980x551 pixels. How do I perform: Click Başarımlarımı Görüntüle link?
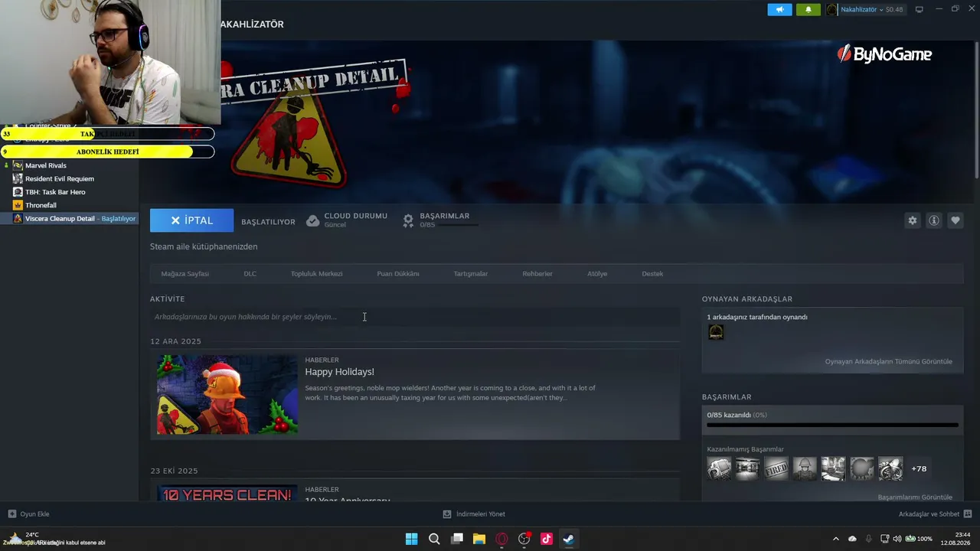click(x=915, y=497)
